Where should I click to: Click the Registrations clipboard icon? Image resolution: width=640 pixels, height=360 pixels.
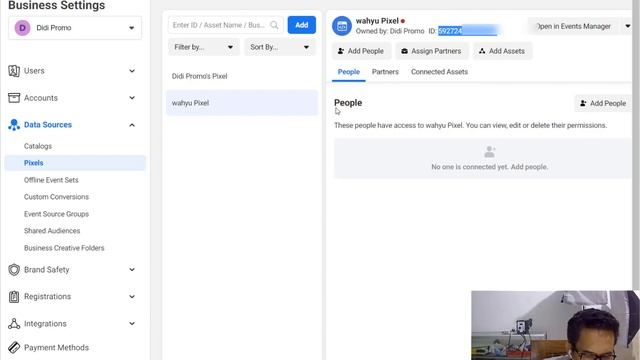coord(14,297)
